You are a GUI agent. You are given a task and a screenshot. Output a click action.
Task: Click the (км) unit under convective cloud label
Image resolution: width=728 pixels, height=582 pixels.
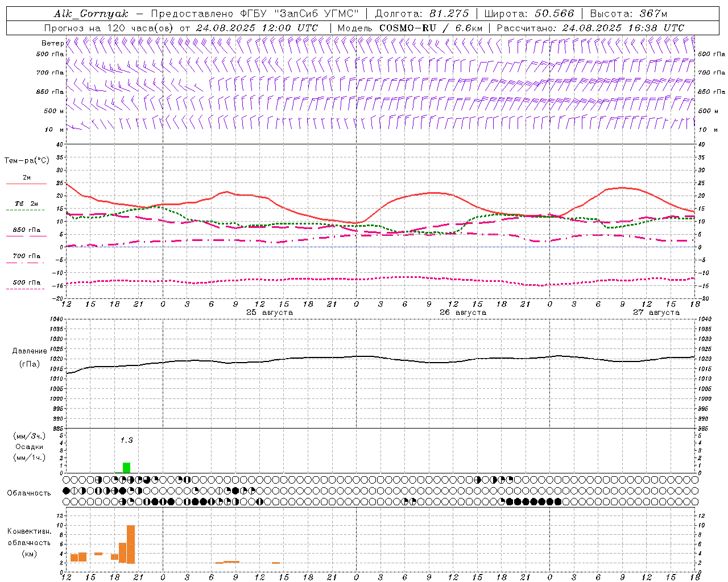click(30, 554)
